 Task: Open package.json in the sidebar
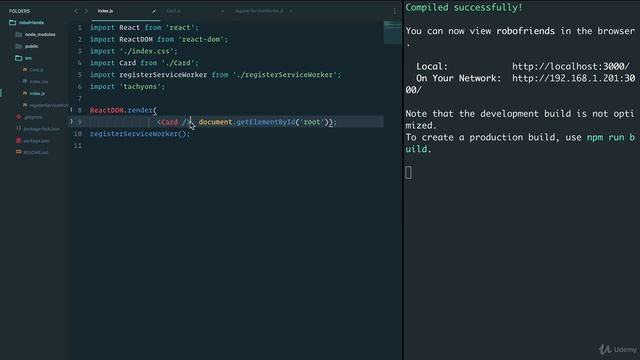[33, 141]
